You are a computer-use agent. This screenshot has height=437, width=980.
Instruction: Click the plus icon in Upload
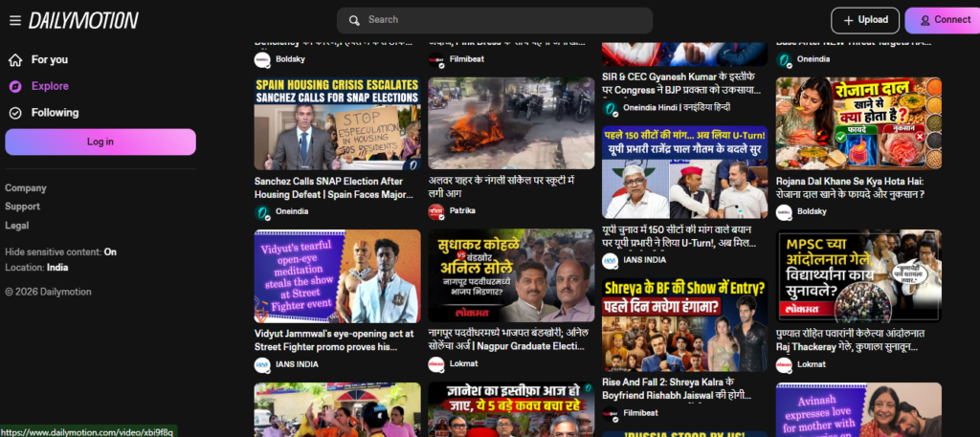848,21
